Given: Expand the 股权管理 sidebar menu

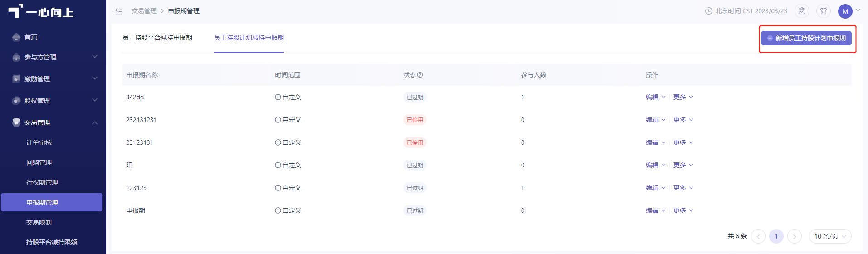Looking at the screenshot, I should 53,101.
